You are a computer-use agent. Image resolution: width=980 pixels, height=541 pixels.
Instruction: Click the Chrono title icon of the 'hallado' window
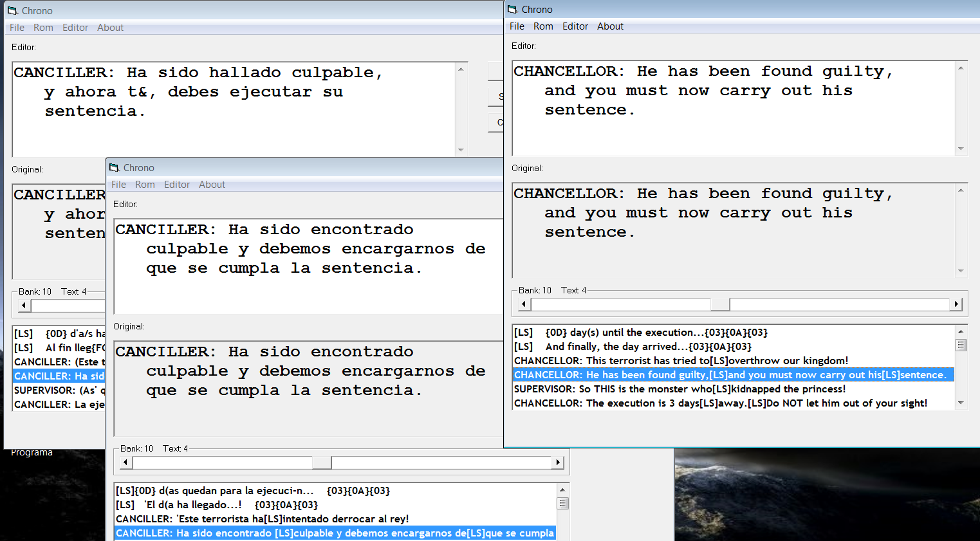(x=13, y=11)
